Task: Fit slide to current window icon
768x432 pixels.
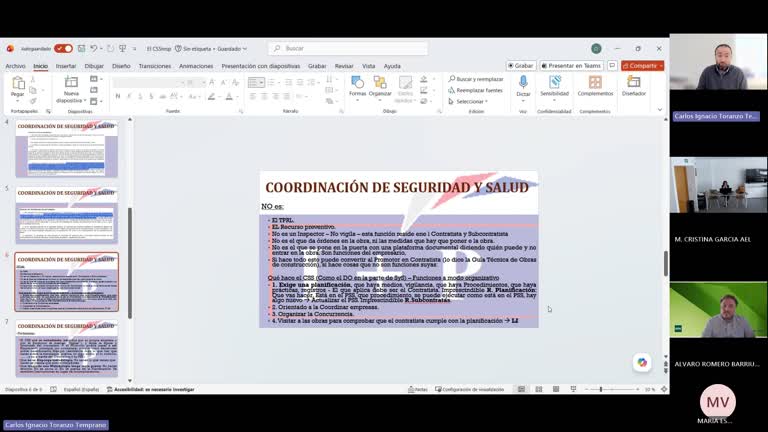Action: 664,389
